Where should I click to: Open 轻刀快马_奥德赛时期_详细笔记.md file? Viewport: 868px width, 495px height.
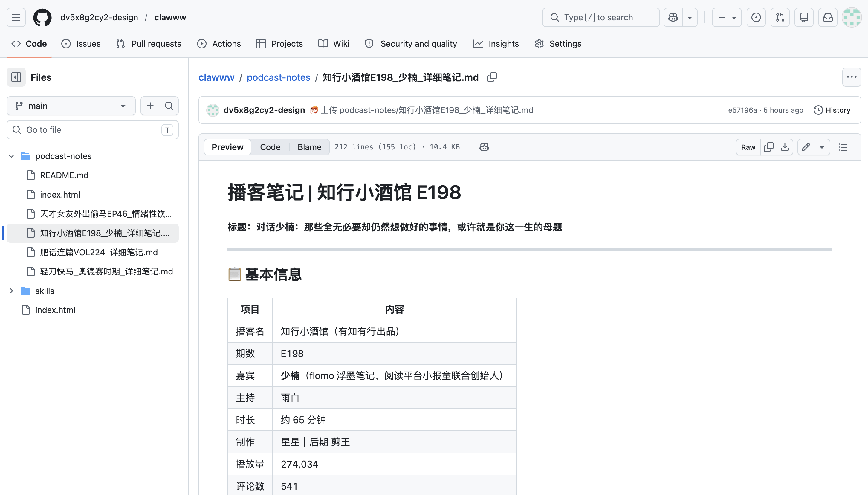(106, 271)
